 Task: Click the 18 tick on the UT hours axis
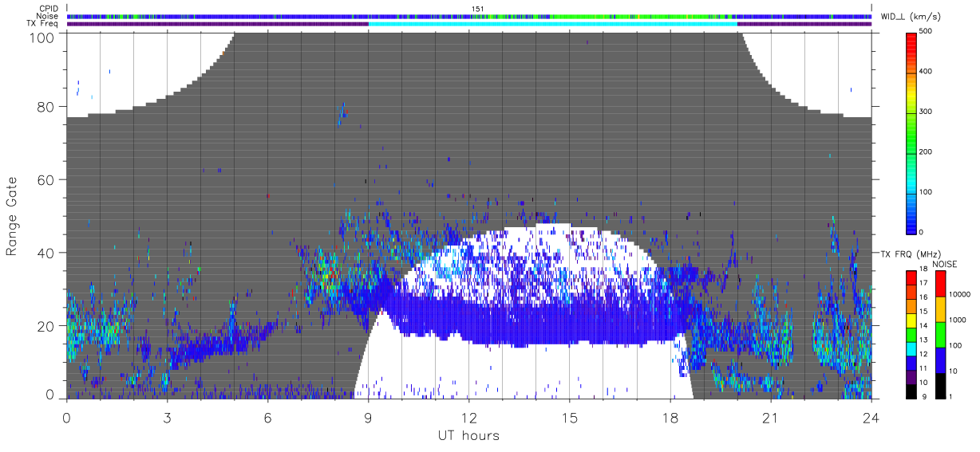(x=670, y=418)
